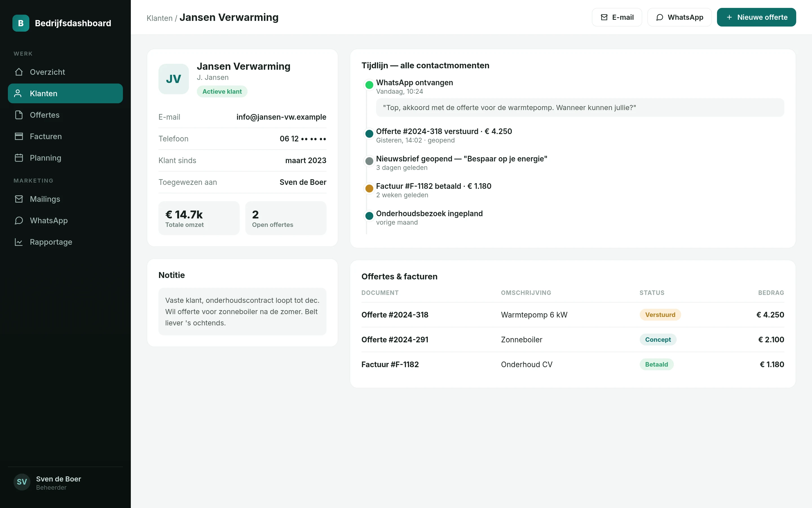The image size is (812, 508).
Task: Click the € 4.250 amount in table
Action: [770, 315]
